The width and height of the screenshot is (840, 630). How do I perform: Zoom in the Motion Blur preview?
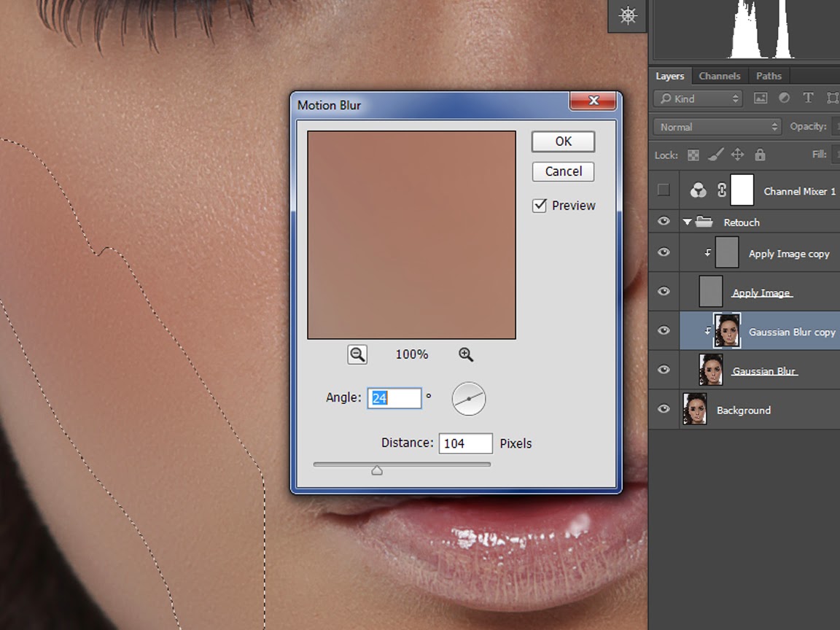(465, 354)
